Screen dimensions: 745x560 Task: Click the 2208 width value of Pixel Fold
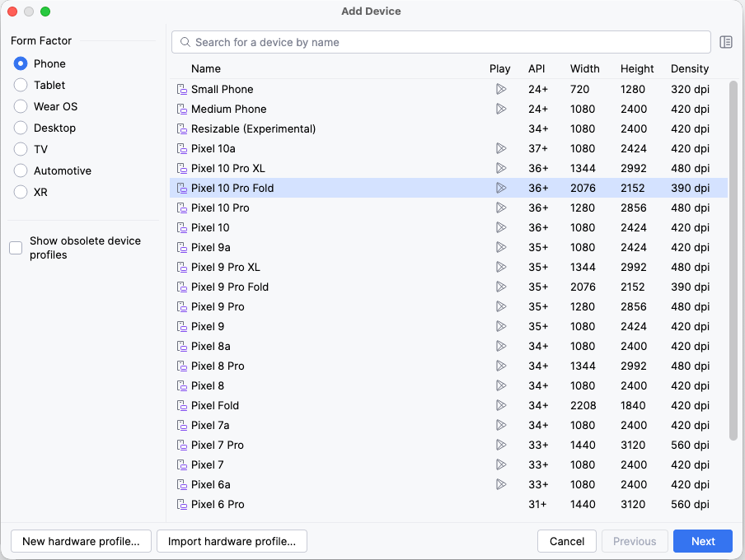point(583,406)
